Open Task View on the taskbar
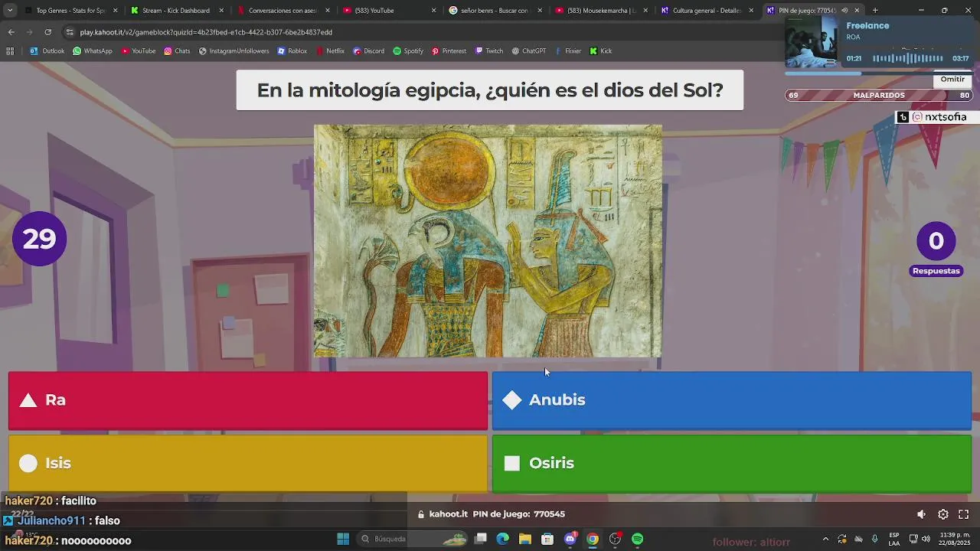 480,539
